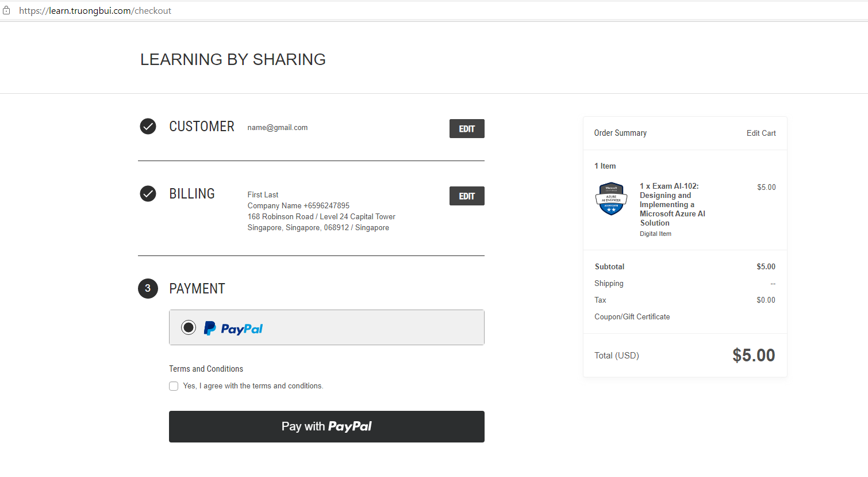Click the Coupon/Gift Certificate link

[632, 316]
